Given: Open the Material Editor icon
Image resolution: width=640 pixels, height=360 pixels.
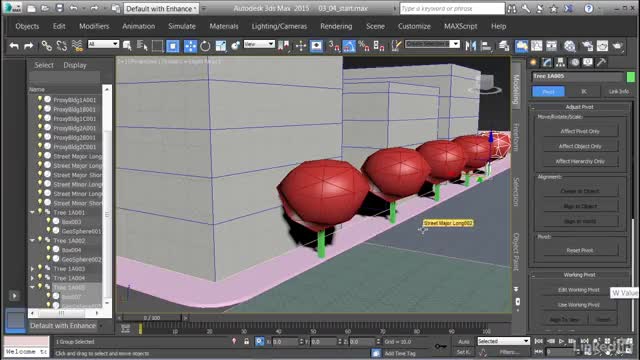Looking at the screenshot, I should click(x=569, y=46).
